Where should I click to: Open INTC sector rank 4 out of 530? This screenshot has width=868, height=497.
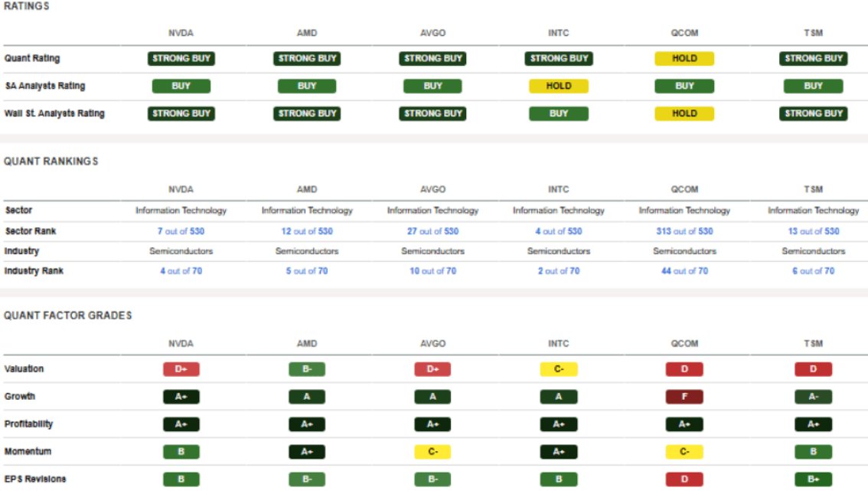click(x=559, y=231)
